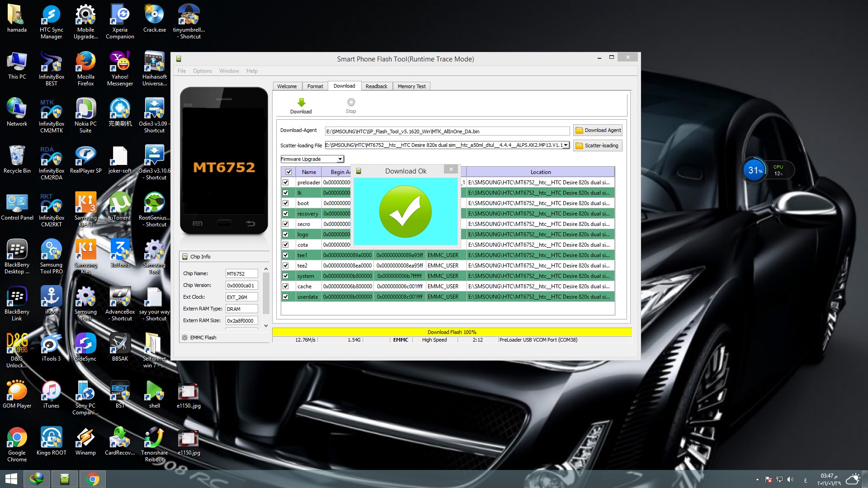Open the Help menu
Viewport: 868px width, 488px height.
(252, 71)
